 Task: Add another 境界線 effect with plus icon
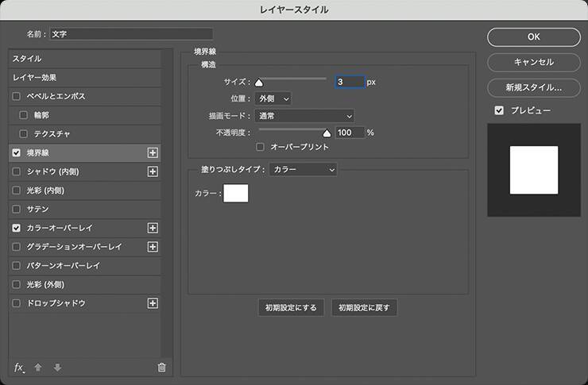tap(153, 152)
